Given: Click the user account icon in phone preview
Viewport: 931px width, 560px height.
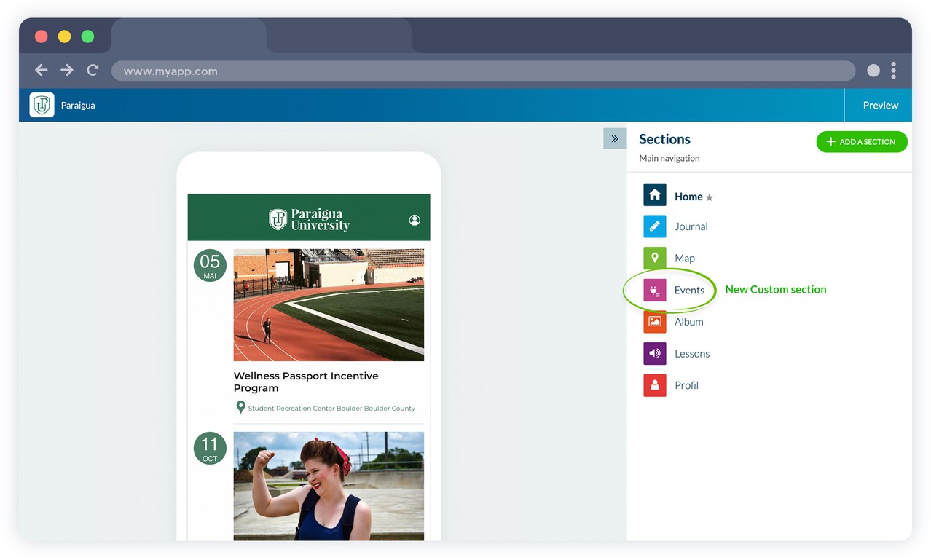Looking at the screenshot, I should [415, 220].
